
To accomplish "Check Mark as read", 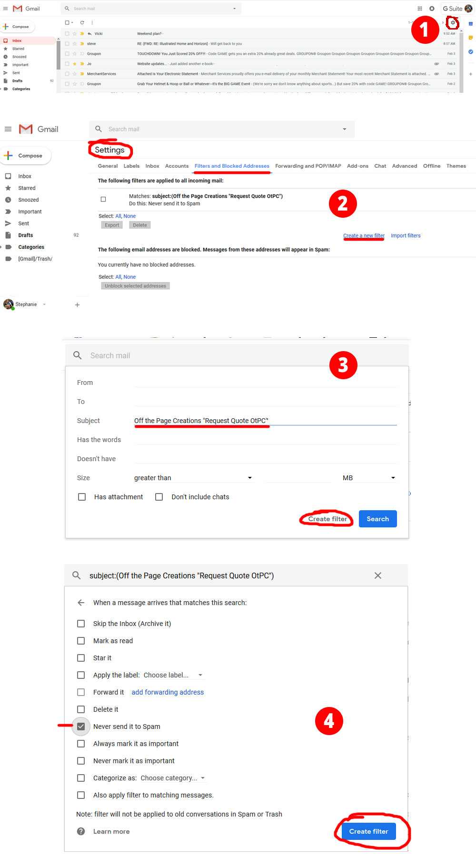I will (81, 641).
